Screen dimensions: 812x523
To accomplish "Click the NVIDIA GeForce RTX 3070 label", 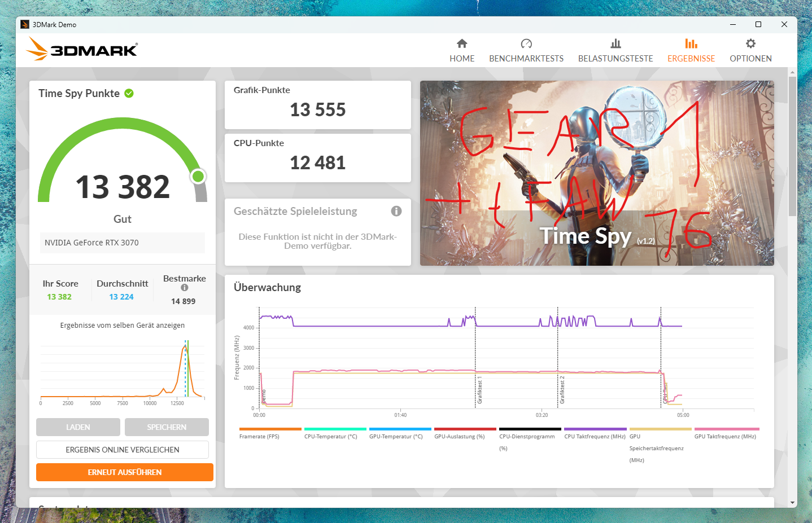I will [x=91, y=243].
